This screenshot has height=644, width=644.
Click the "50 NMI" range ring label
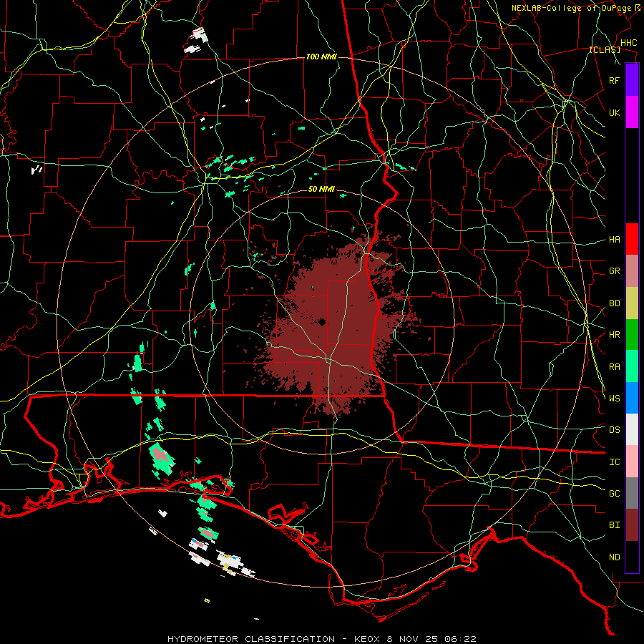(x=321, y=190)
